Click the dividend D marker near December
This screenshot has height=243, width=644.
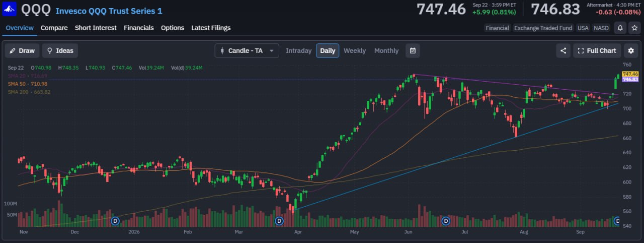pyautogui.click(x=115, y=220)
